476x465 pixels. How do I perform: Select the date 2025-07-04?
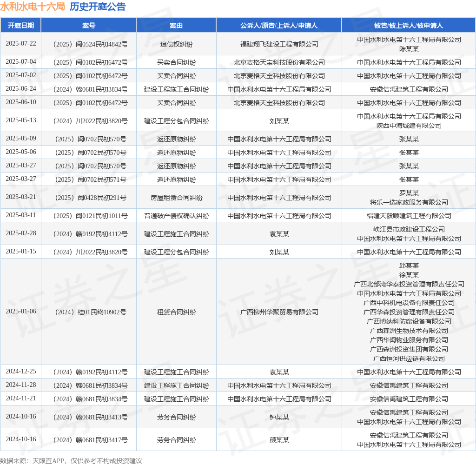21,62
